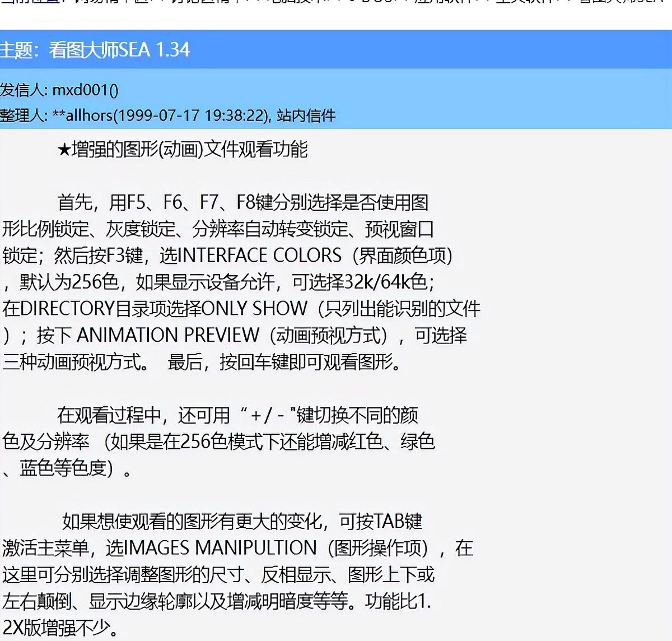This screenshot has height=641, width=672.
Task: Click the words 'ONLY SHOW' in the DIRECTORY line
Action: [x=254, y=308]
